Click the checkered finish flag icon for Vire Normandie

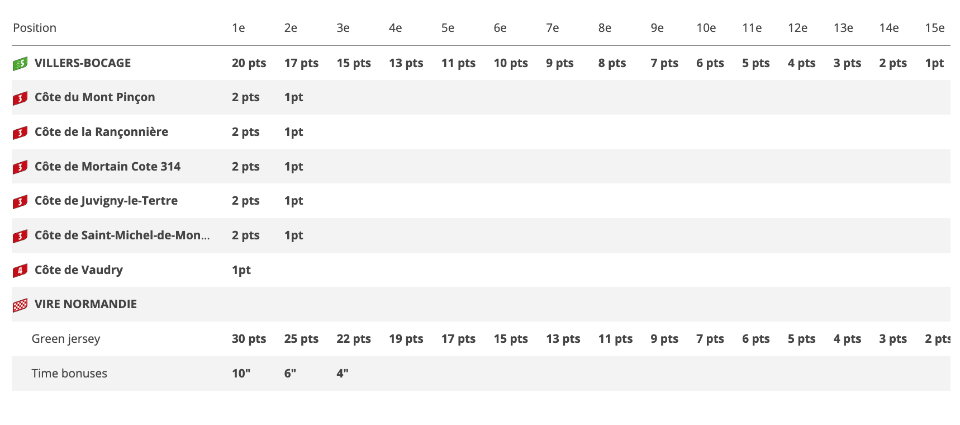20,305
